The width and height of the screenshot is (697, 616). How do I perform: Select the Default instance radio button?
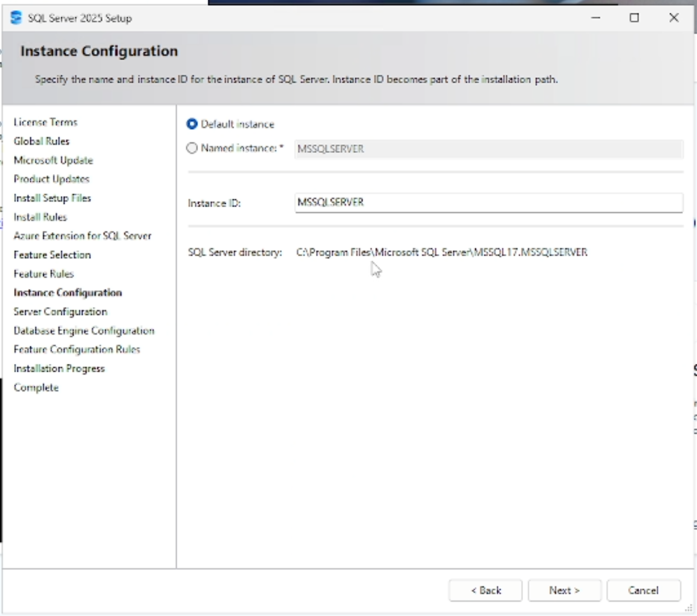click(x=193, y=124)
